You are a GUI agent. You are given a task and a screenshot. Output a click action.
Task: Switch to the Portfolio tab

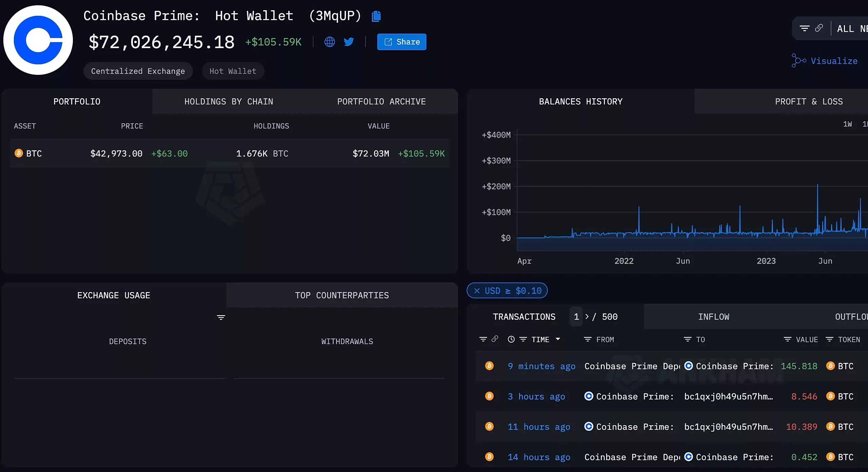click(77, 101)
